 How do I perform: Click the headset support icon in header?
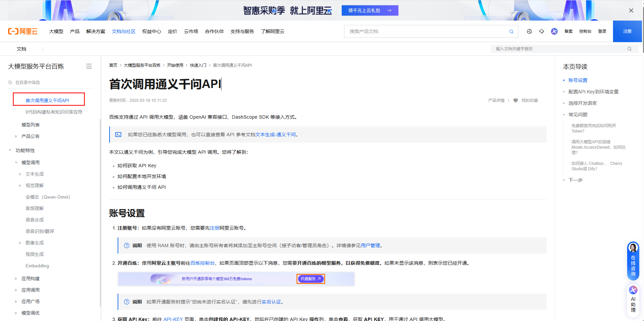[542, 31]
